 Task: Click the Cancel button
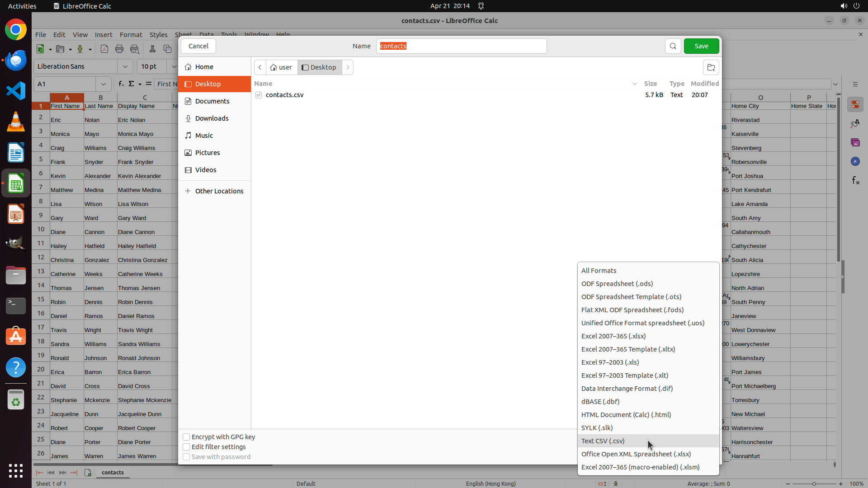(x=198, y=46)
